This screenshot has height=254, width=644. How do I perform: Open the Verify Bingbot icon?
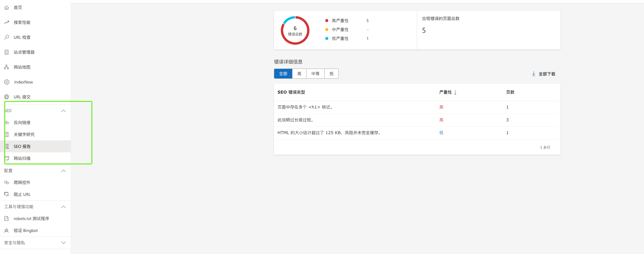(7, 230)
